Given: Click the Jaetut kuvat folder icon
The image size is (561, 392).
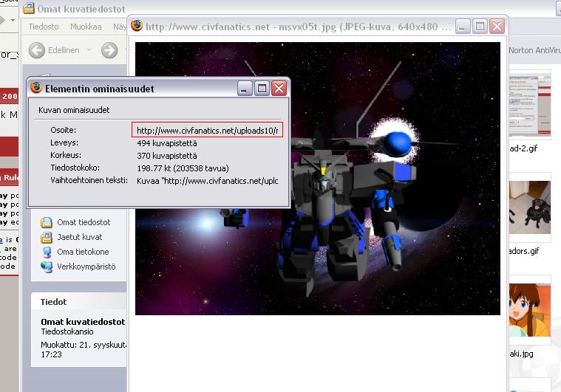Looking at the screenshot, I should tap(47, 237).
